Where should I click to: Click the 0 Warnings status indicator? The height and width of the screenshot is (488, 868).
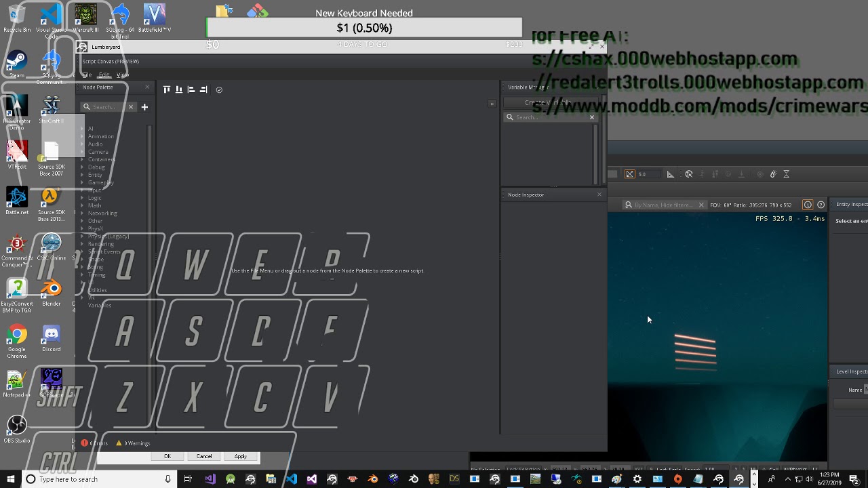[x=134, y=443]
